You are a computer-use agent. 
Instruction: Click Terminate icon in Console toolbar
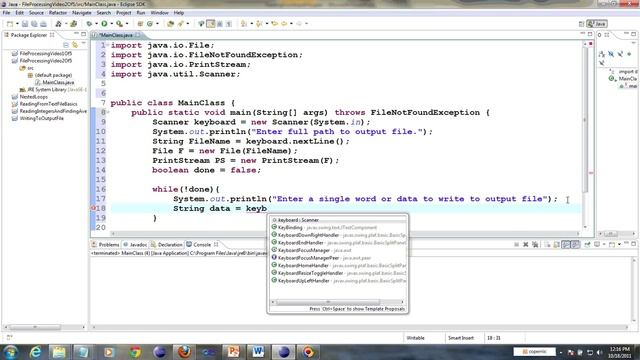coord(516,244)
